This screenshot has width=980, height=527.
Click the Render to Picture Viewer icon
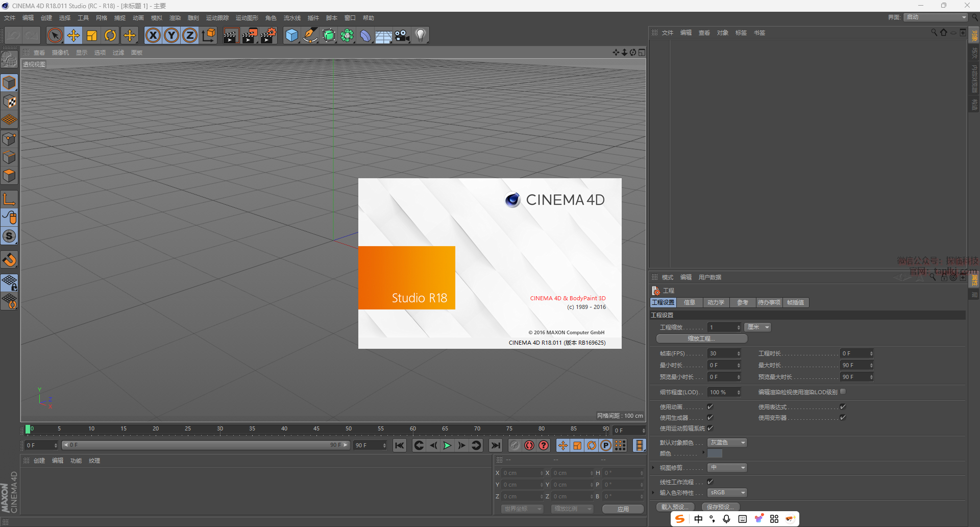coord(250,35)
